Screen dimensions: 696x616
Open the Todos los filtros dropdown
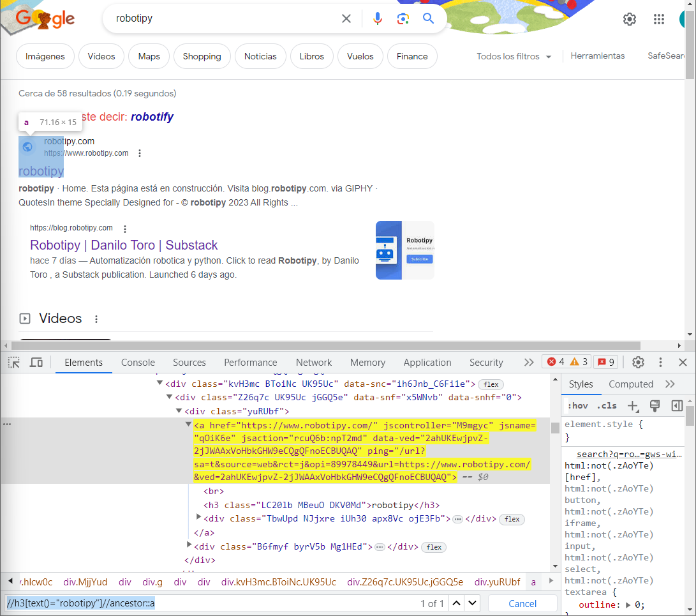514,56
